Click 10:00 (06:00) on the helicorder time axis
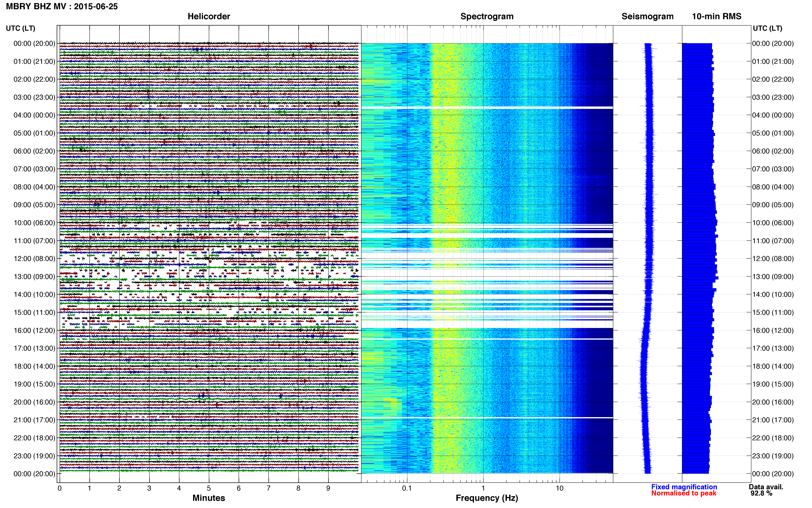This screenshot has height=508, width=812. click(x=34, y=223)
